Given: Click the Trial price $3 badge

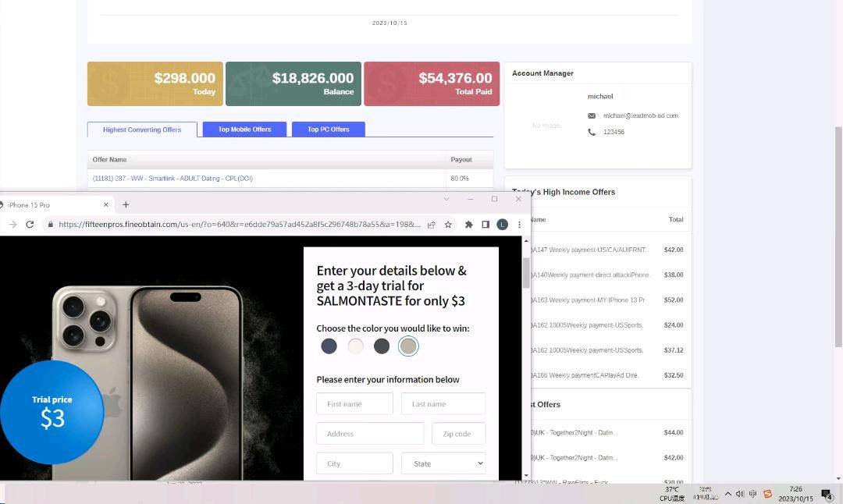Looking at the screenshot, I should (52, 412).
